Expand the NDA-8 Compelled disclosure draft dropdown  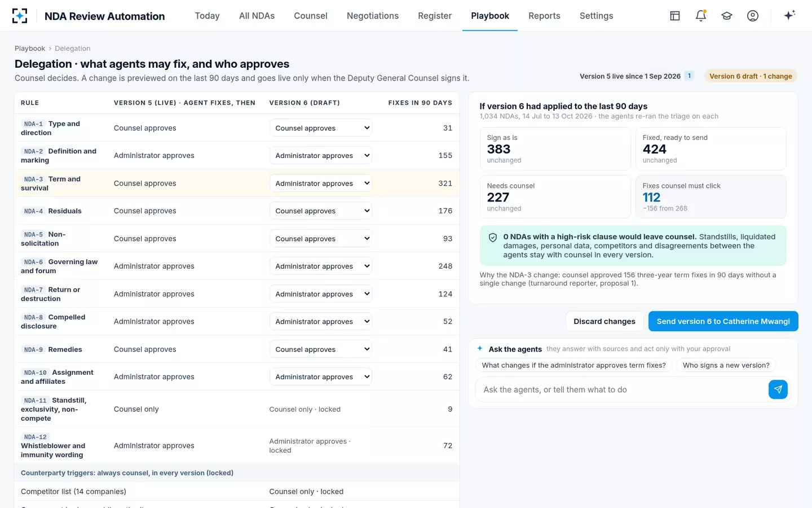click(320, 322)
